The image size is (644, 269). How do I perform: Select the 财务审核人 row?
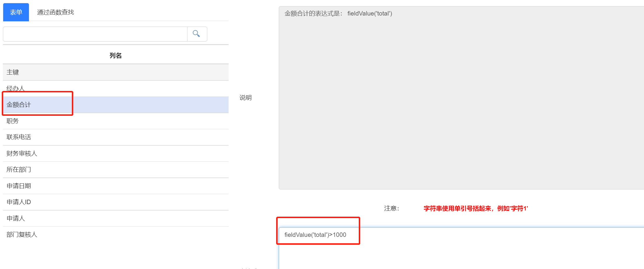[116, 154]
